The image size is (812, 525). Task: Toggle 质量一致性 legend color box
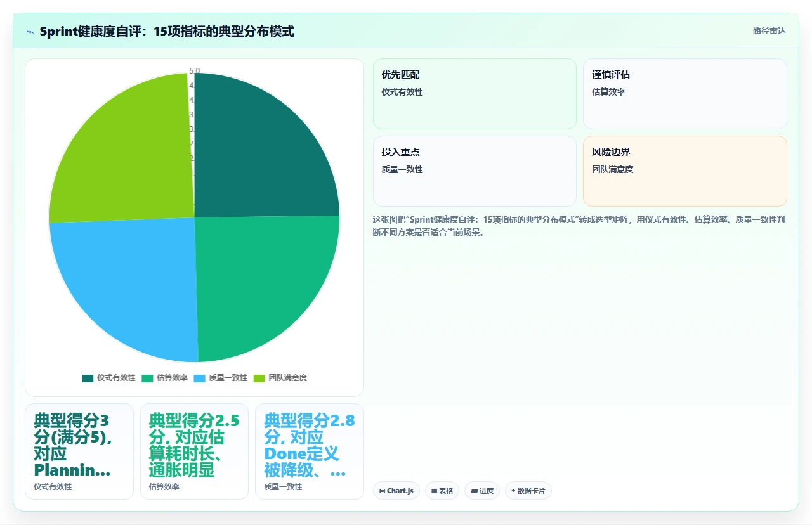(199, 378)
